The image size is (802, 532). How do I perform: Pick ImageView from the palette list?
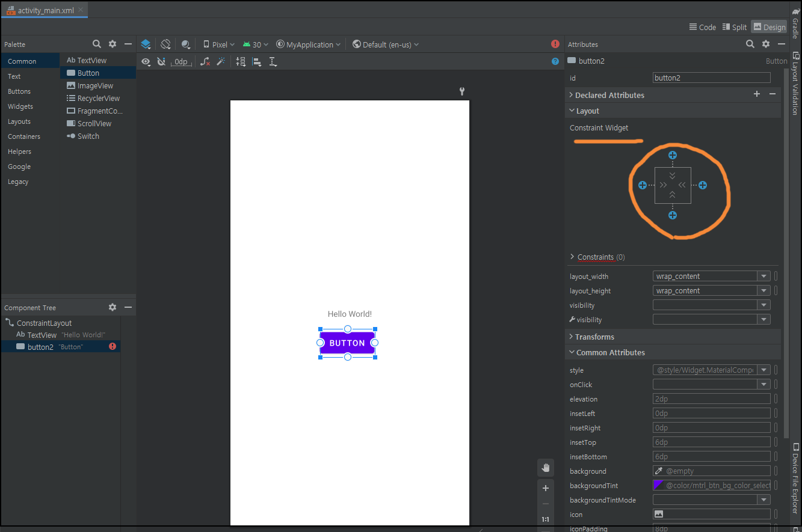[98, 85]
